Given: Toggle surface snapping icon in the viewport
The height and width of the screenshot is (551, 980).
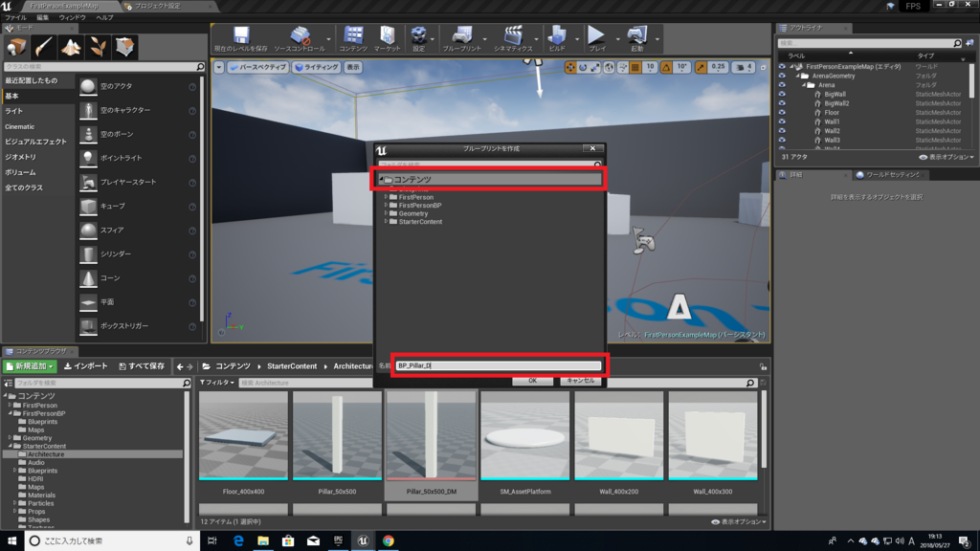Looking at the screenshot, I should coord(622,68).
